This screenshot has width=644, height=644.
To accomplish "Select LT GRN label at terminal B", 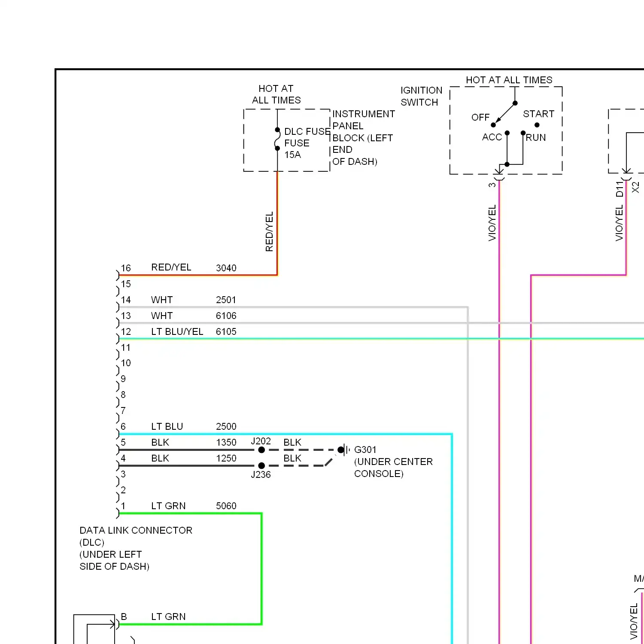I will pos(168,617).
